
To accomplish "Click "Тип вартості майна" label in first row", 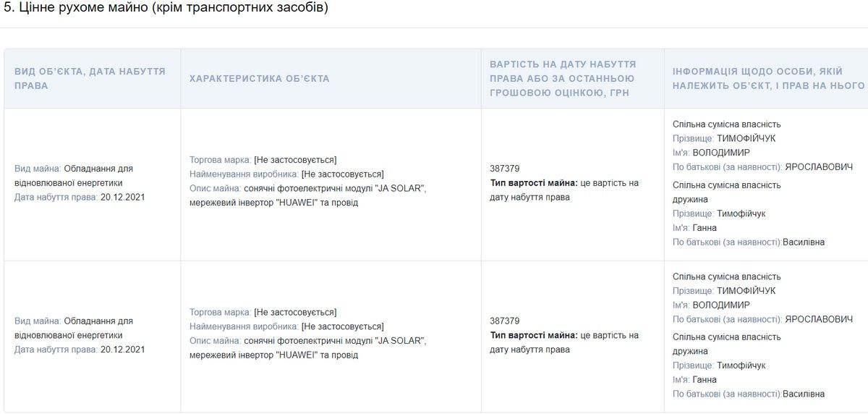I will click(533, 183).
